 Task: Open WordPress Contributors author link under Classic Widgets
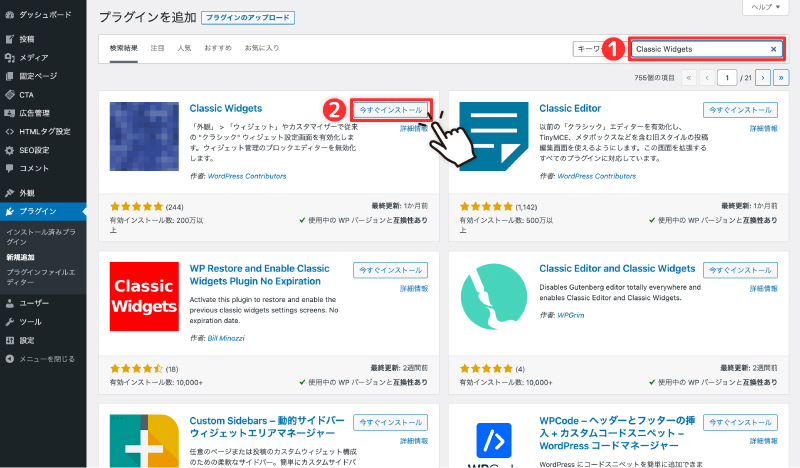[x=247, y=176]
